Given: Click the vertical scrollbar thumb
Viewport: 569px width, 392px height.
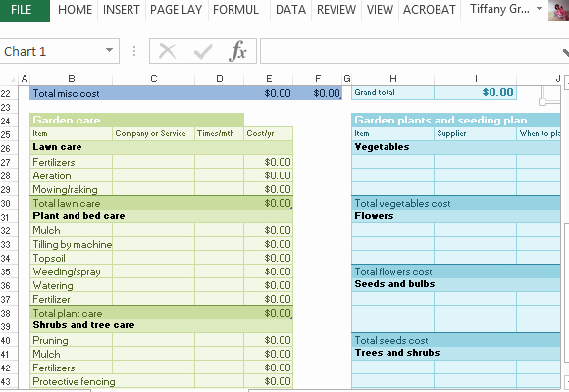Looking at the screenshot, I should (566, 293).
